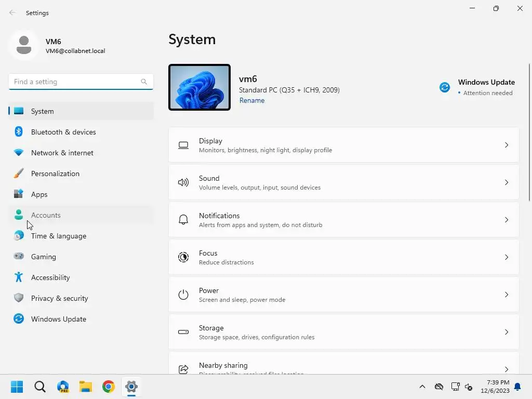
Task: Click the Accessibility label in sidebar
Action: tap(50, 277)
